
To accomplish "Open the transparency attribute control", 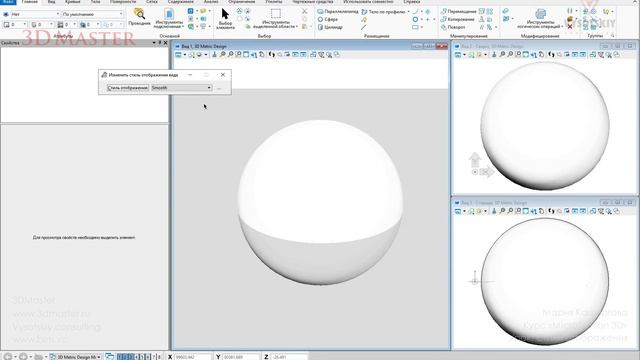I will (x=88, y=25).
